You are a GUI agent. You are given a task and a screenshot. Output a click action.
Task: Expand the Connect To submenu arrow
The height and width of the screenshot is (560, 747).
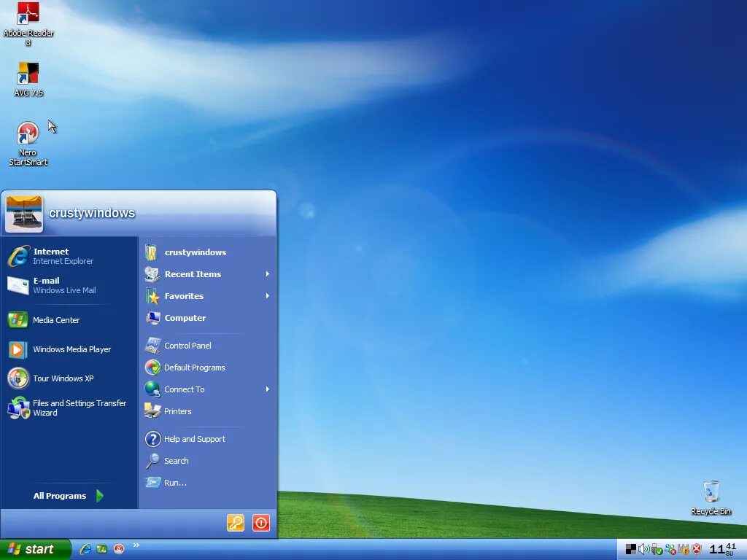tap(267, 389)
